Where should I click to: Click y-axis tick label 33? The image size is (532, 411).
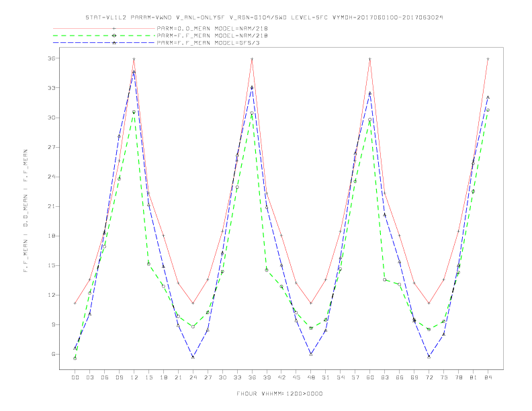pyautogui.click(x=51, y=88)
